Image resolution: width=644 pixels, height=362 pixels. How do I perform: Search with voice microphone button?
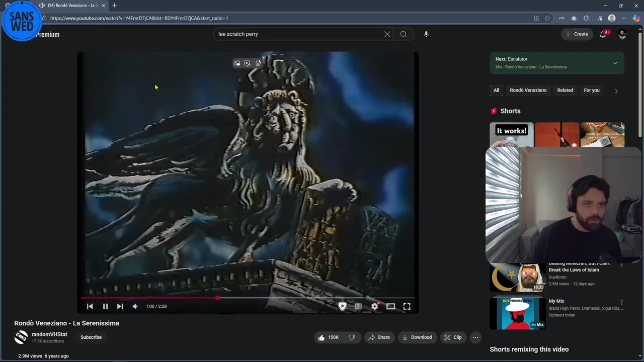[x=426, y=34]
